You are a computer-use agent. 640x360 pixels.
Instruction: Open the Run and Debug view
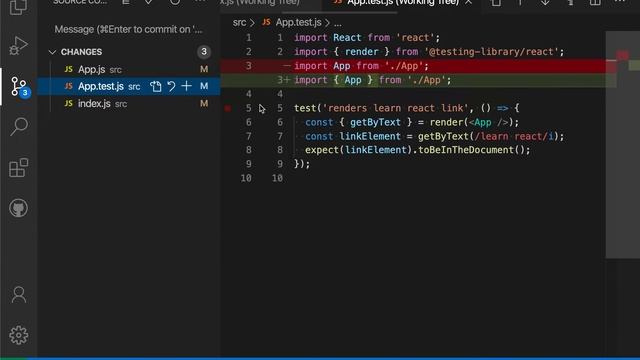point(18,45)
